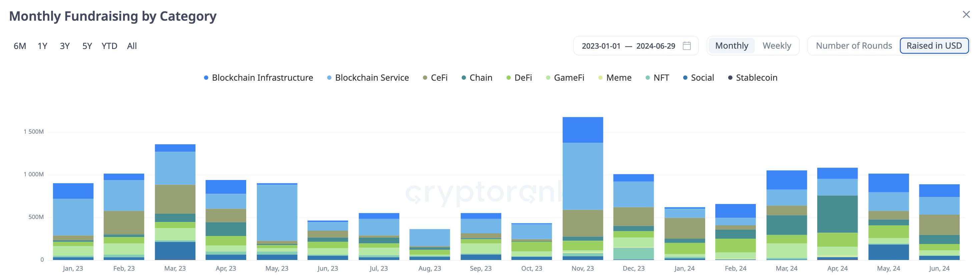The width and height of the screenshot is (980, 280).
Task: Show Number of Rounds metric
Action: pos(854,46)
